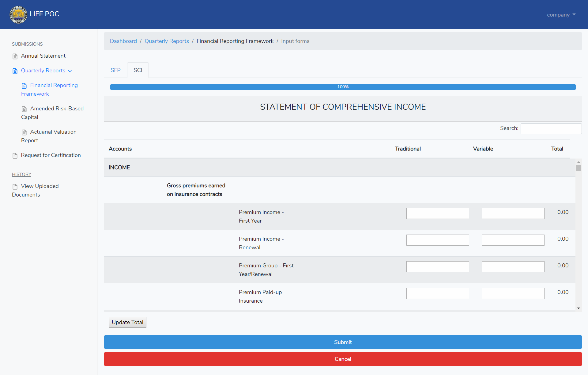Focus Traditional field for Premium Paid-up Insurance
The image size is (588, 375).
(438, 293)
